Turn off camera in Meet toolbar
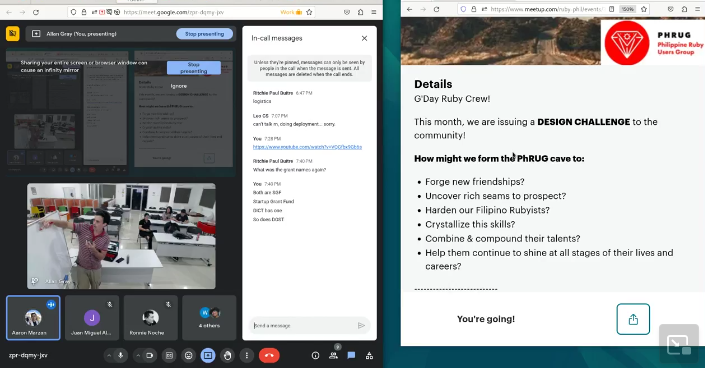The image size is (705, 368). [x=149, y=355]
